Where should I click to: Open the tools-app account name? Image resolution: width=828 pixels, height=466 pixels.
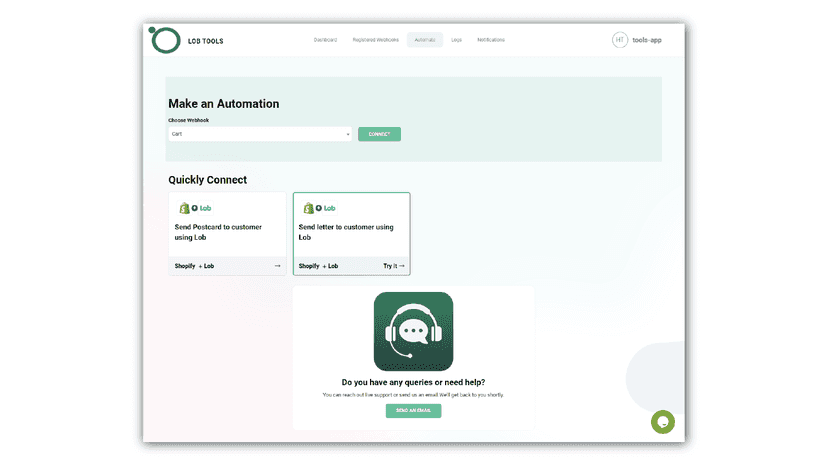pyautogui.click(x=647, y=40)
